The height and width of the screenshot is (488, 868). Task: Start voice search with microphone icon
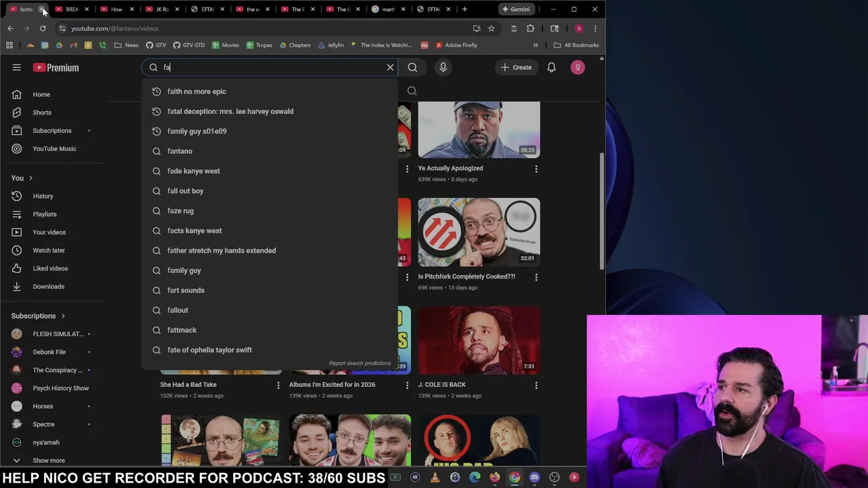[443, 67]
